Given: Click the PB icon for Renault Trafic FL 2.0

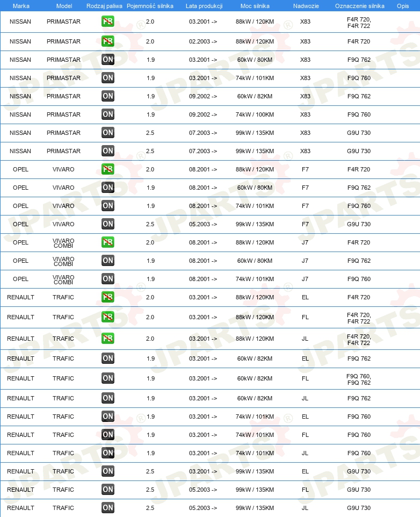Looking at the screenshot, I should (108, 317).
